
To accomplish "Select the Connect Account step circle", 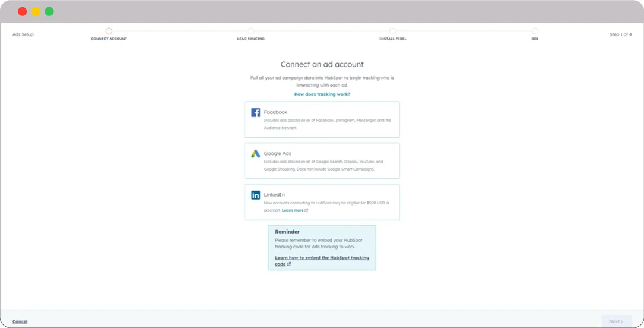I will pos(109,31).
